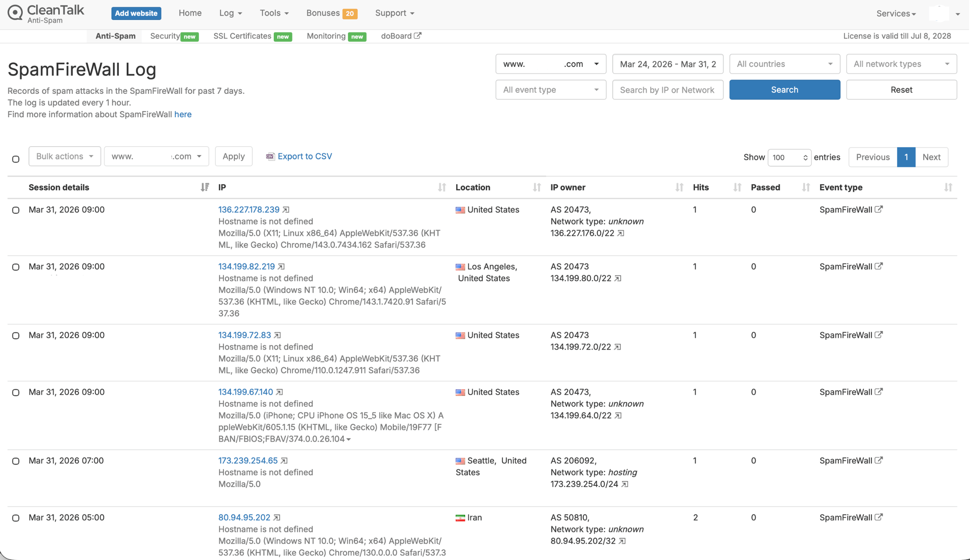Image resolution: width=970 pixels, height=560 pixels.
Task: Open the All network types dropdown
Action: (902, 64)
